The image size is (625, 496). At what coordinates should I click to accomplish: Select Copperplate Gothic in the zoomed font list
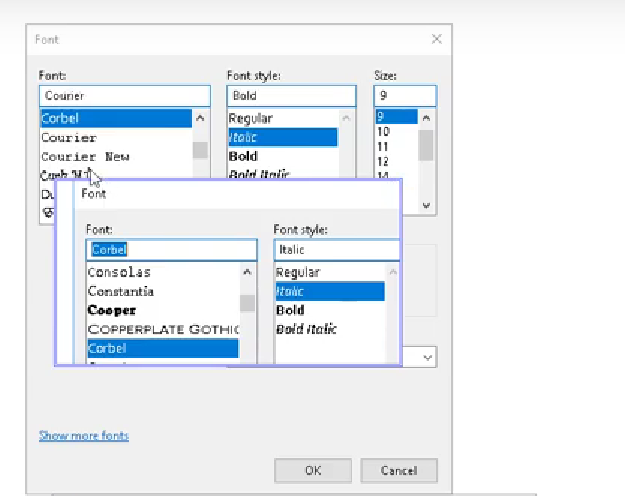coord(163,329)
